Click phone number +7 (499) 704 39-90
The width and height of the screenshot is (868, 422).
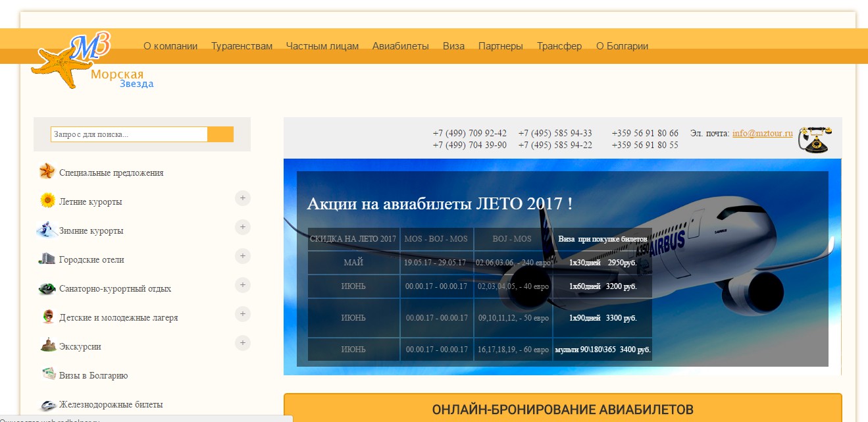tap(470, 145)
